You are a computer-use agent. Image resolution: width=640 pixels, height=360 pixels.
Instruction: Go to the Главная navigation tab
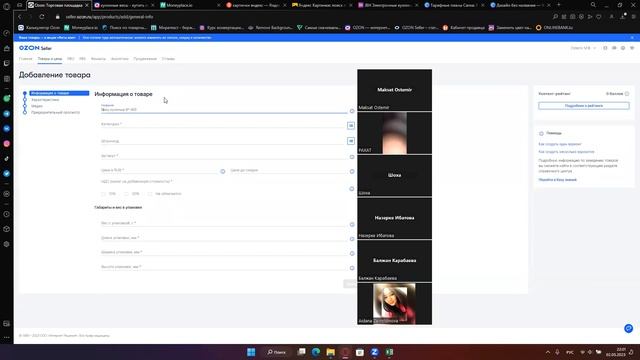pos(25,59)
